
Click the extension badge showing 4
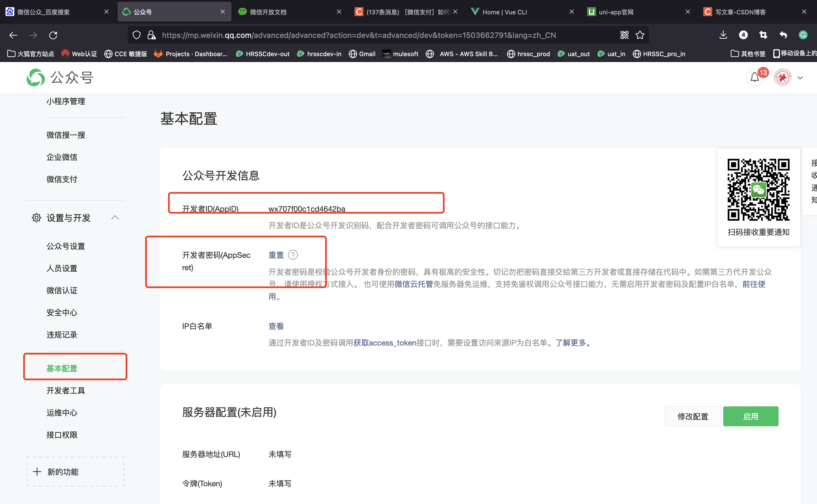pos(743,35)
